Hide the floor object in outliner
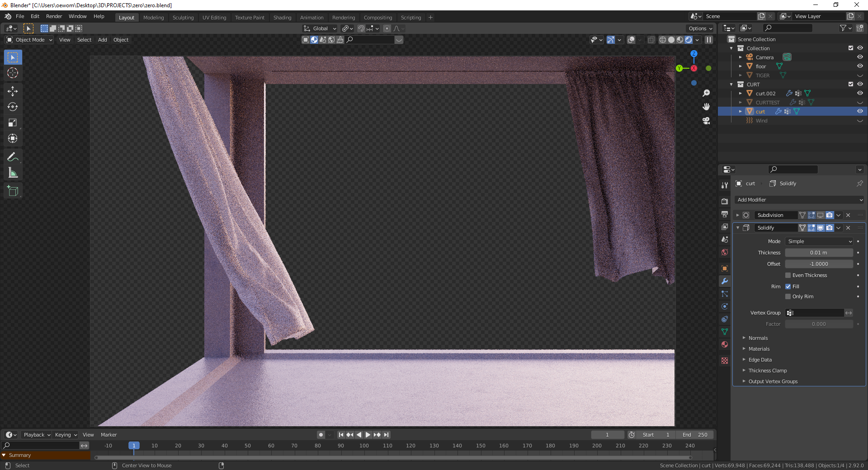The width and height of the screenshot is (868, 470). pos(860,66)
